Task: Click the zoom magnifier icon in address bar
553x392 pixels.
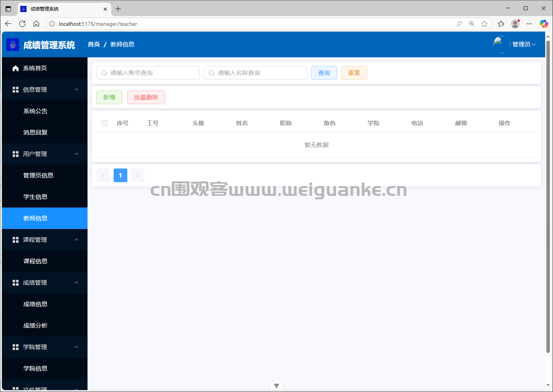Action: tap(472, 24)
